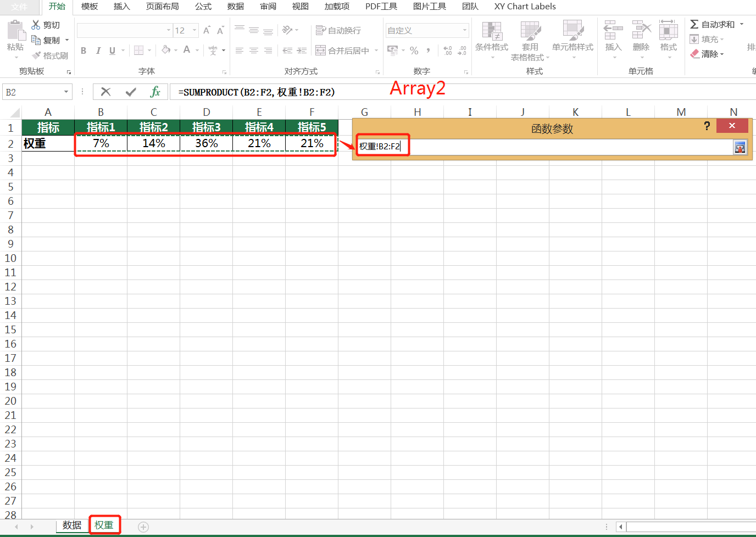The image size is (756, 537).
Task: Toggle Italic formatting
Action: [98, 51]
